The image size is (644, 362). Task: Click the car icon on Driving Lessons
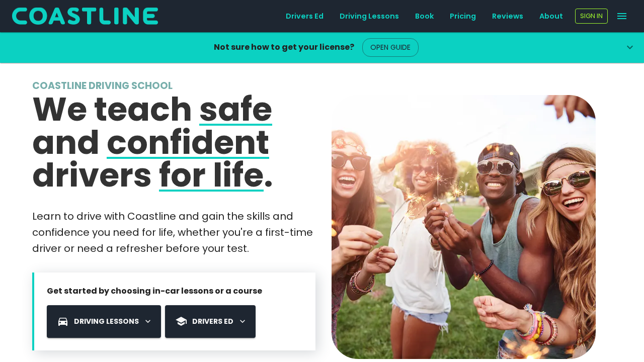pyautogui.click(x=63, y=321)
